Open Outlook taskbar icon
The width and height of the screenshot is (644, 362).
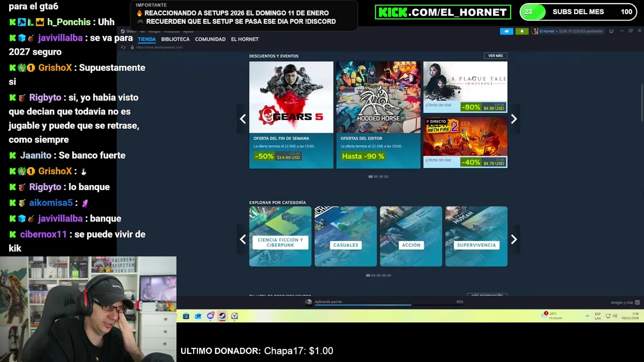tap(198, 316)
